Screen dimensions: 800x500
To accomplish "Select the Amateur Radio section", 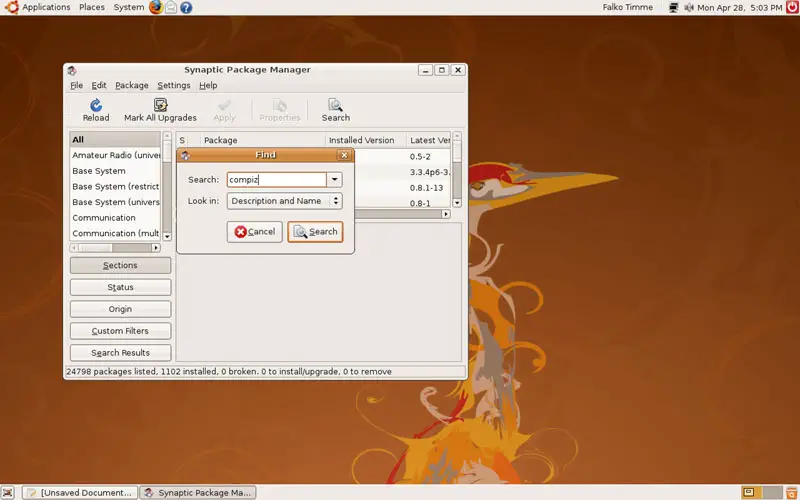I will click(115, 155).
